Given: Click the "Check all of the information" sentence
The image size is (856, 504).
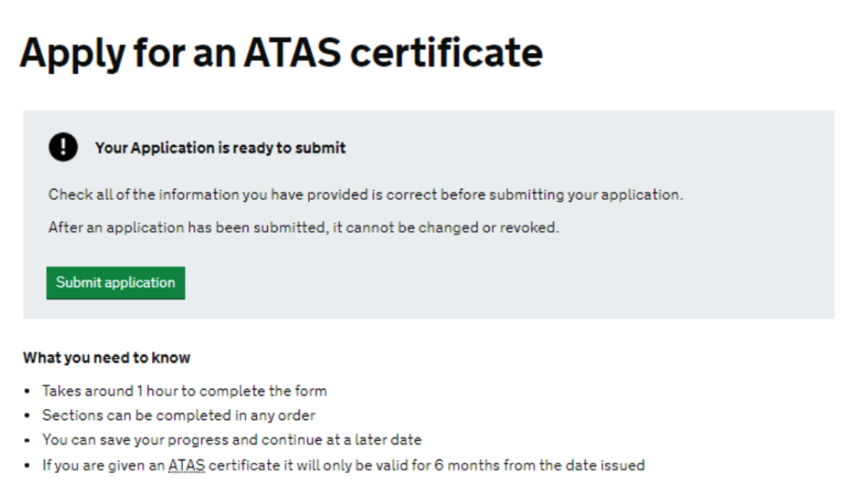Looking at the screenshot, I should tap(365, 194).
